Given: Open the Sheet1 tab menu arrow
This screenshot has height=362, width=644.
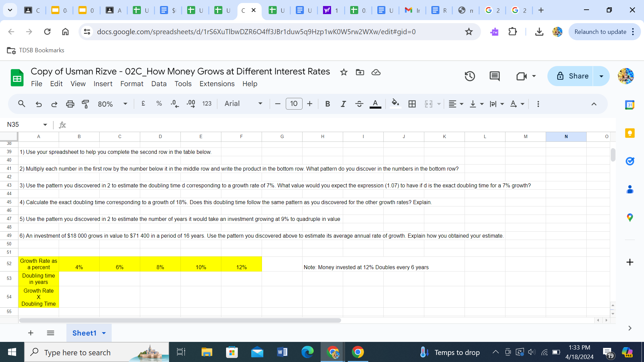Looking at the screenshot, I should 103,333.
